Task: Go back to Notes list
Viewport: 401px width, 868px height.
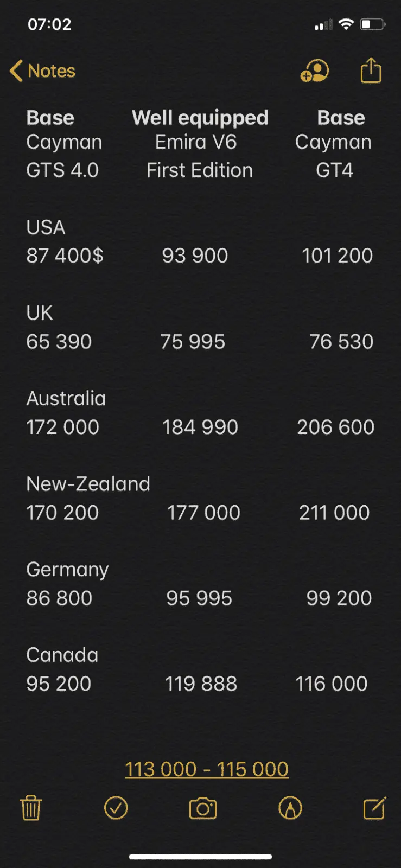Action: point(43,71)
